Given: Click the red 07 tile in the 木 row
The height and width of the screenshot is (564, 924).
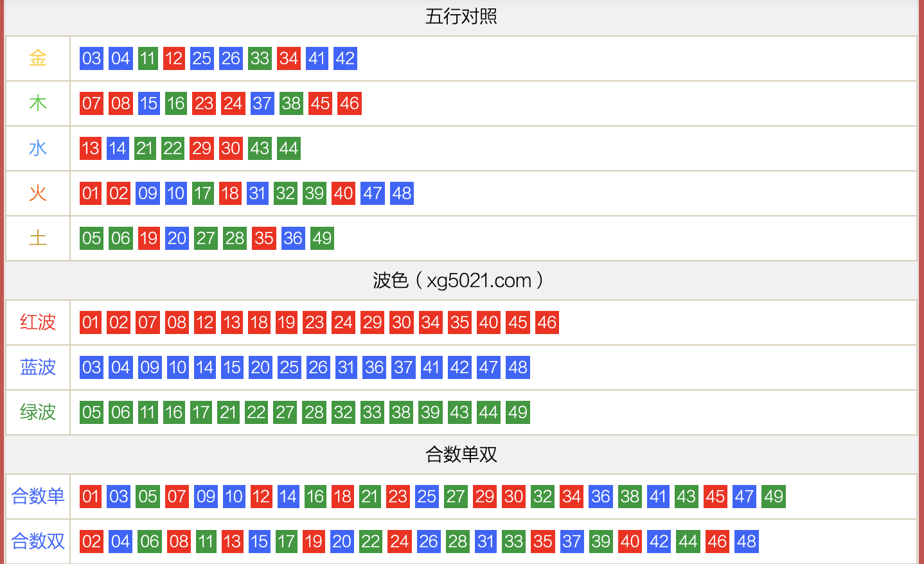Looking at the screenshot, I should point(91,103).
